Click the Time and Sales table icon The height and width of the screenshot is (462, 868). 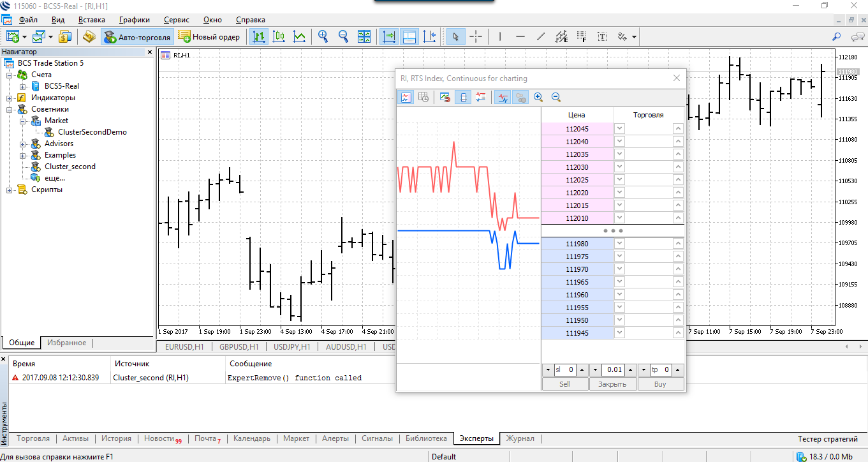(423, 97)
